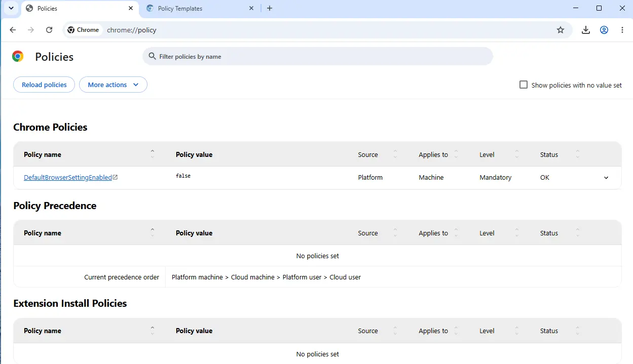Click the Chrome site info chip
The image size is (633, 364).
[83, 30]
